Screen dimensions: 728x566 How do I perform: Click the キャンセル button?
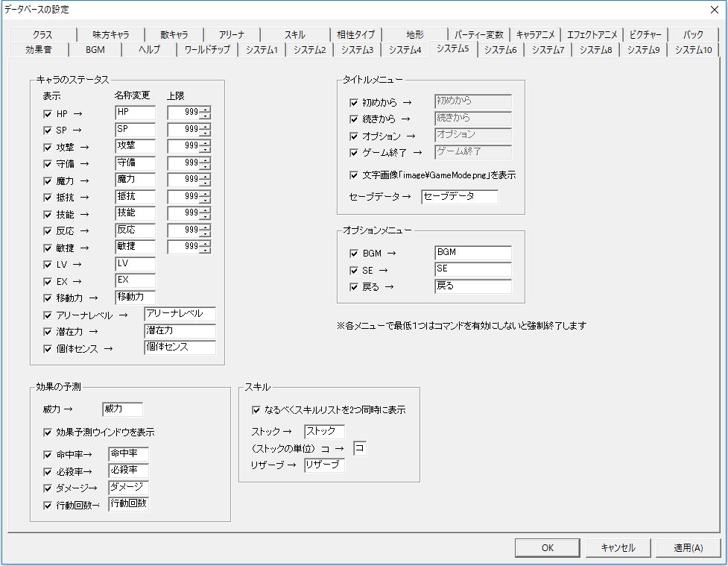pyautogui.click(x=618, y=548)
